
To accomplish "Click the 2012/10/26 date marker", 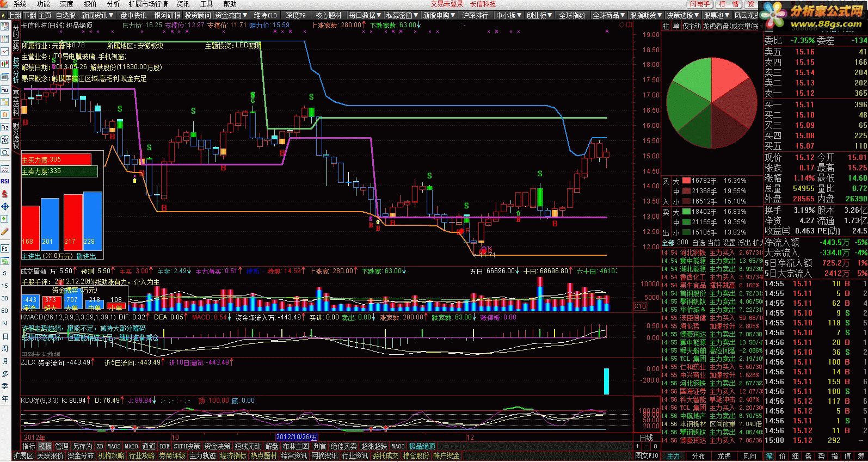I will coord(297,437).
